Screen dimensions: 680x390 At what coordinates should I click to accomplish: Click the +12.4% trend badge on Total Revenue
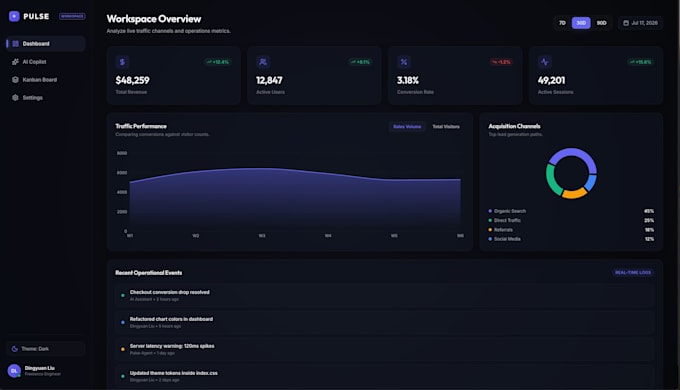218,62
